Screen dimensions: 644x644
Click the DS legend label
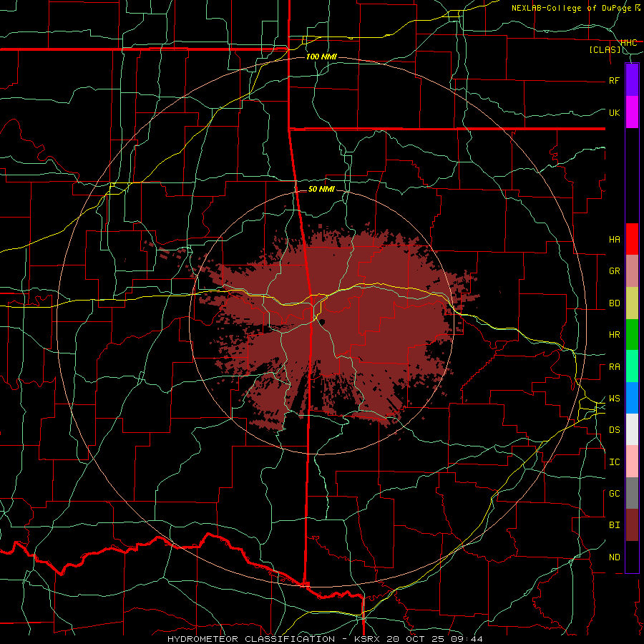tap(615, 430)
